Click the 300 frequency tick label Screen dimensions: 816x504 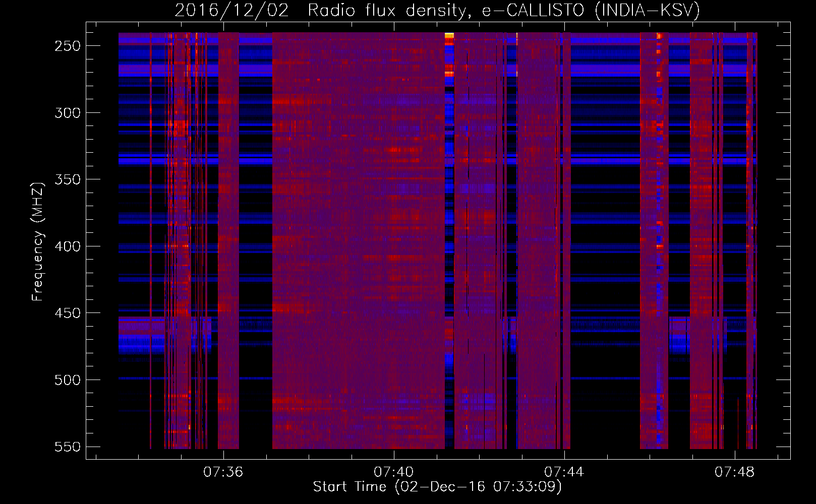click(x=68, y=113)
